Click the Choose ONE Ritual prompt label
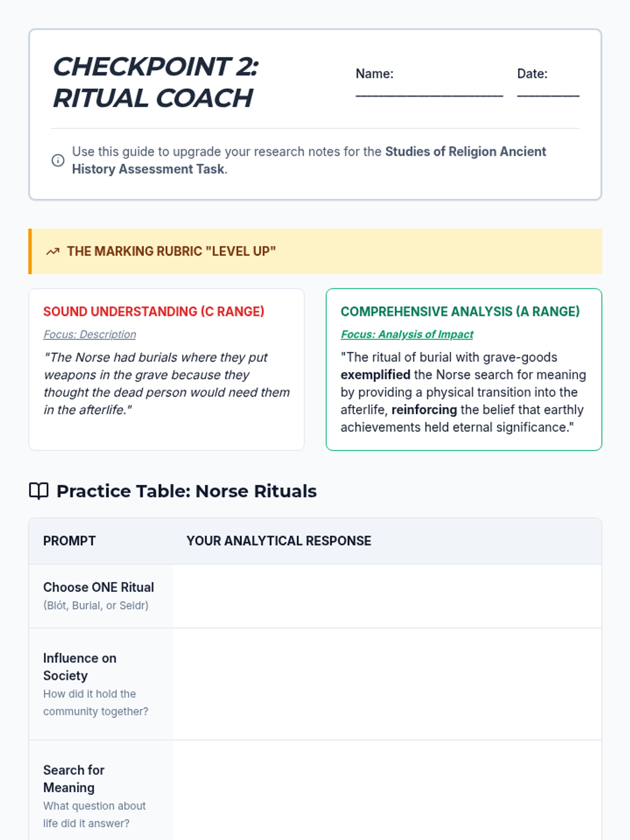630x840 pixels. [99, 587]
